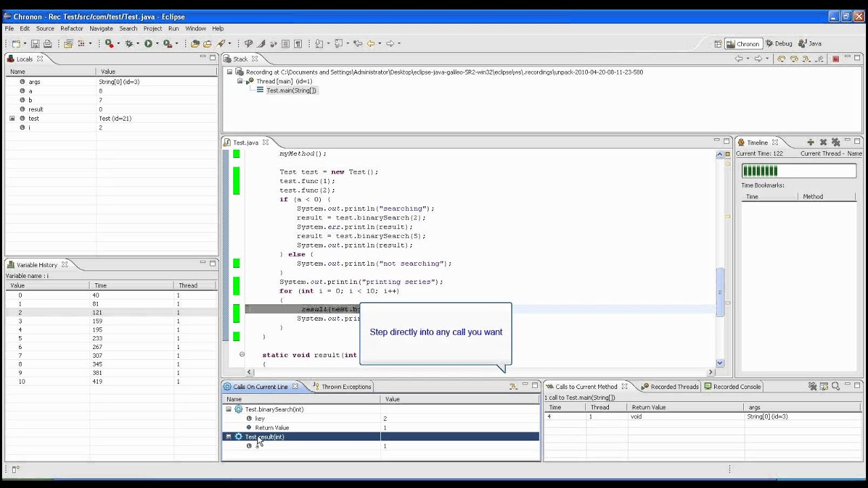Switch to the Java perspective
868x488 pixels.
(810, 43)
